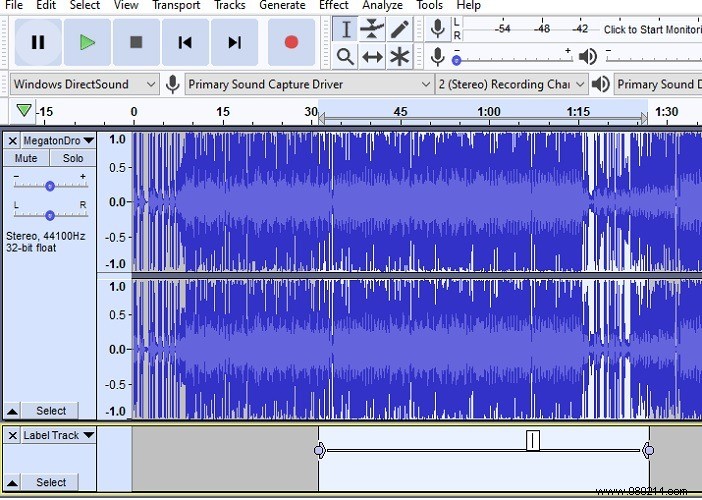Open the Windows DirectSound host dropdown
The image size is (702, 500).
point(85,84)
